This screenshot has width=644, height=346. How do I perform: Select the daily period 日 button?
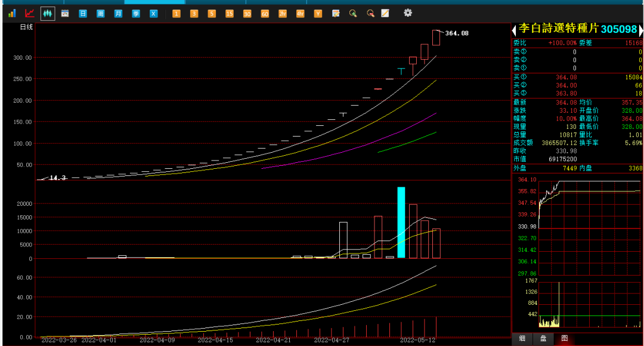click(82, 14)
